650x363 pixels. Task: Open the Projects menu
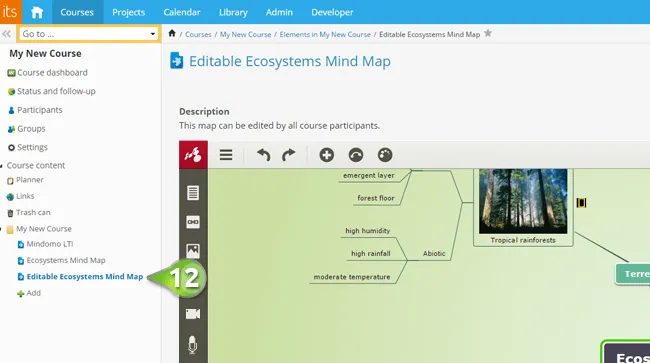coord(129,12)
